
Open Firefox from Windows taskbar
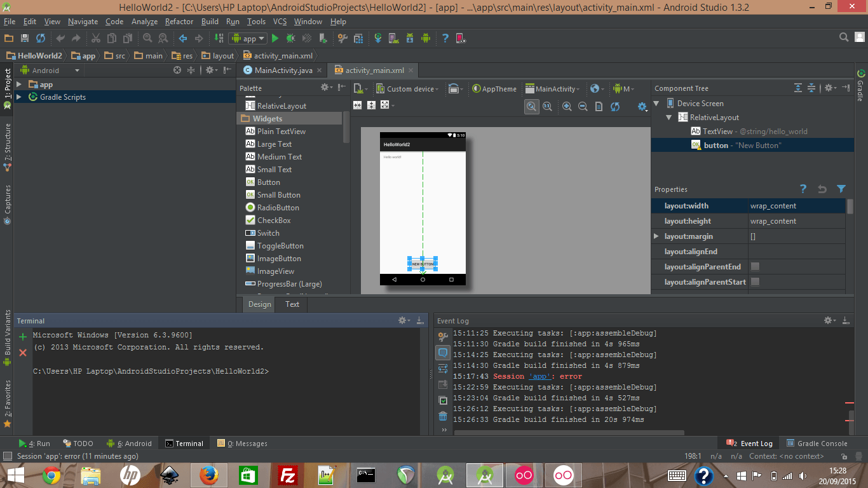point(208,475)
